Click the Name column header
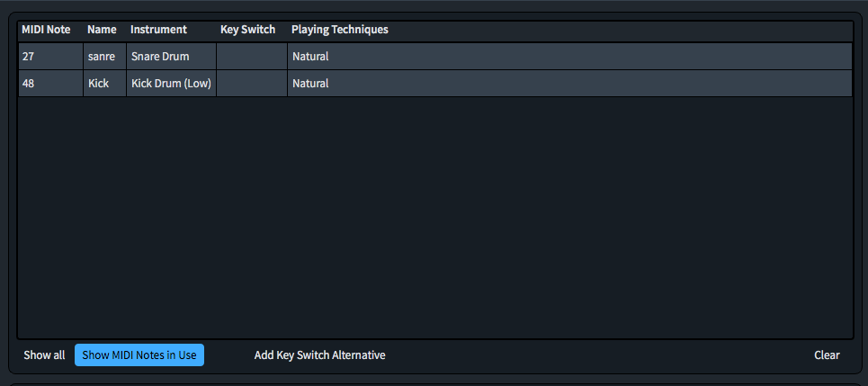This screenshot has height=386, width=868. 102,30
